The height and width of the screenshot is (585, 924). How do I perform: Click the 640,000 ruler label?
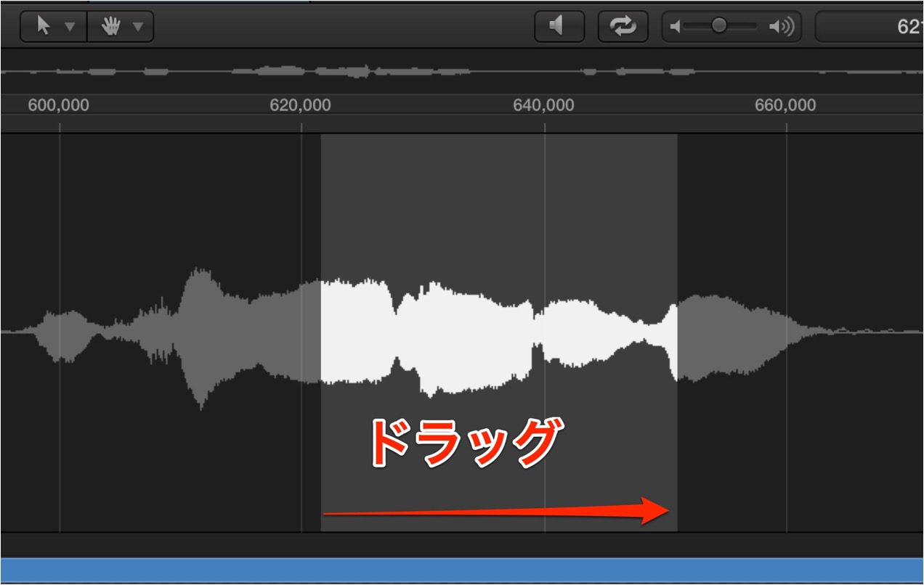[543, 105]
